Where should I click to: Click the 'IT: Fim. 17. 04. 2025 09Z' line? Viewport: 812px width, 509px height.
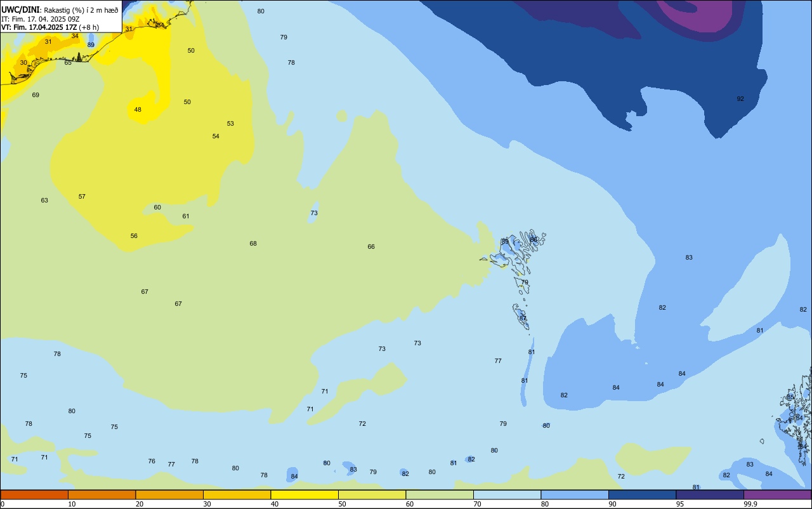click(x=40, y=18)
